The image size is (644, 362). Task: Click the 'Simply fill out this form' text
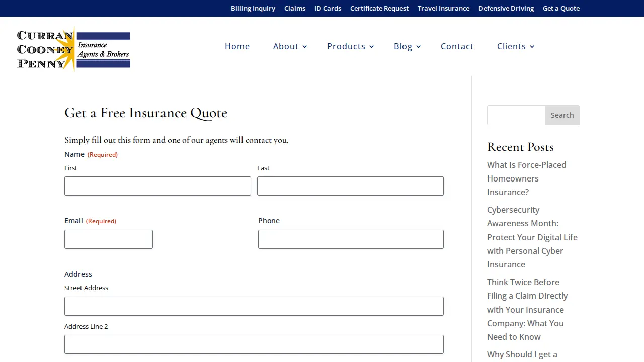tap(177, 140)
